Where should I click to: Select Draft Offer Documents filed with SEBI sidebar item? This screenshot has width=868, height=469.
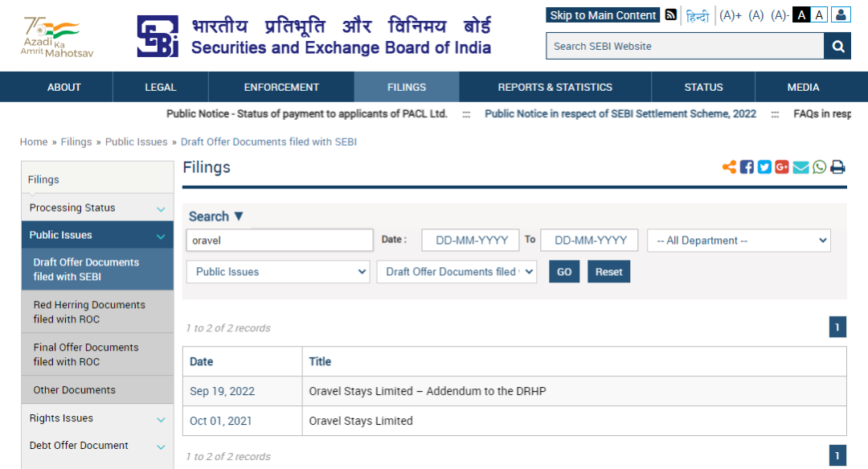click(x=97, y=269)
